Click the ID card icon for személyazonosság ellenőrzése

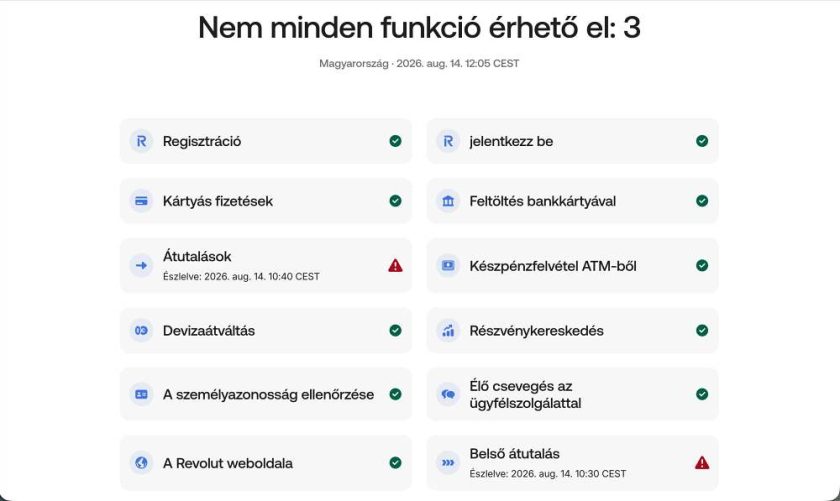(x=141, y=394)
